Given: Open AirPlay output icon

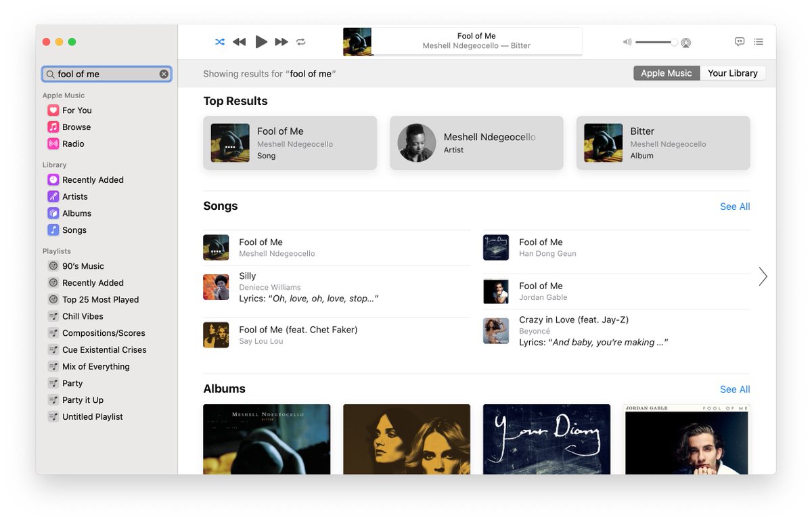Looking at the screenshot, I should click(686, 43).
